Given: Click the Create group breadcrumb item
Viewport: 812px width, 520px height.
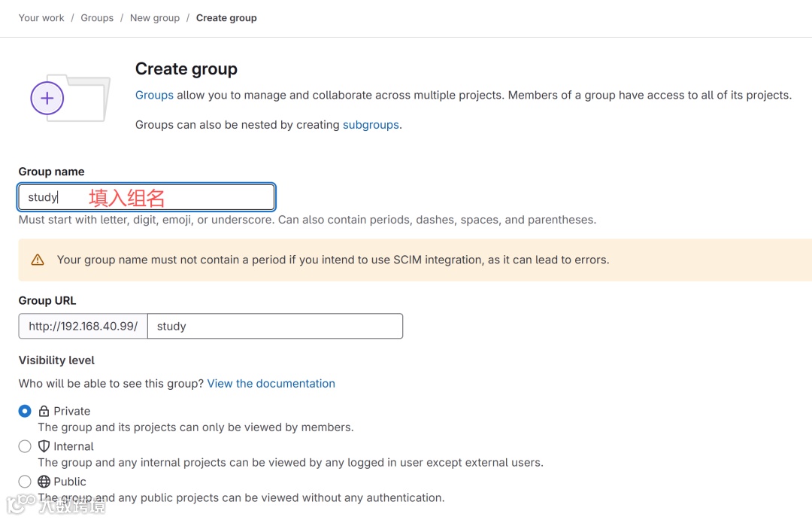Looking at the screenshot, I should (x=226, y=18).
